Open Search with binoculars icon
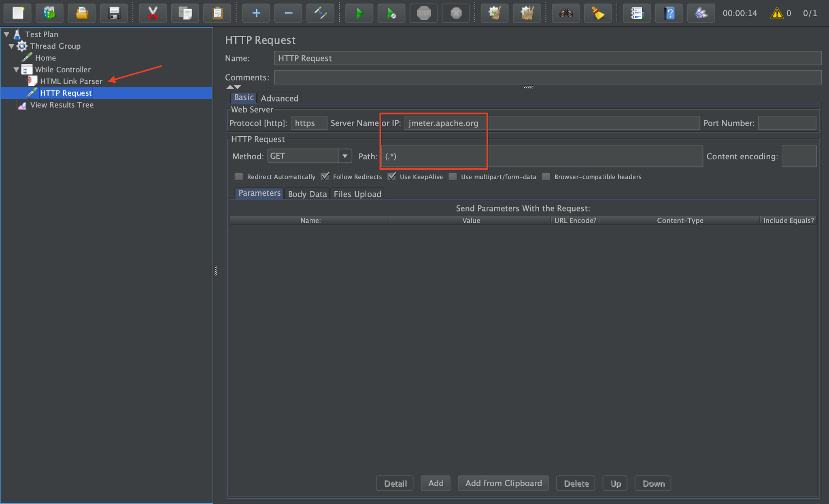 pyautogui.click(x=566, y=13)
